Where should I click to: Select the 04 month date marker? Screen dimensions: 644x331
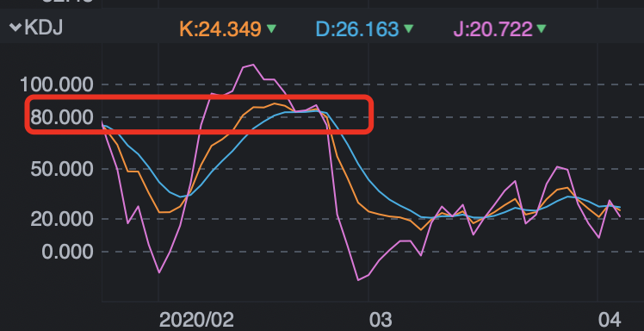[x=610, y=320]
